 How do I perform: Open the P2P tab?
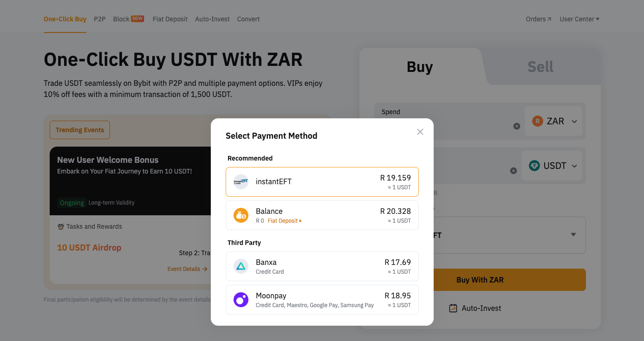coord(100,19)
